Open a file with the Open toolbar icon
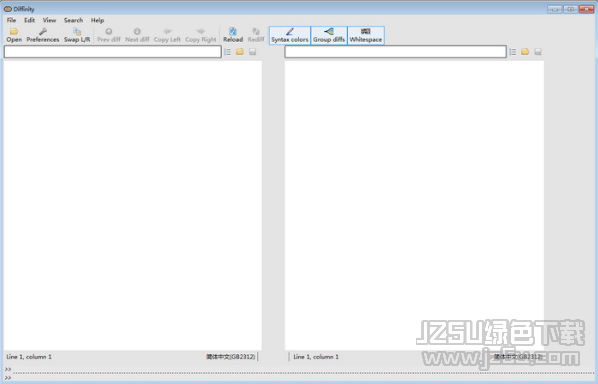The width and height of the screenshot is (598, 384). click(x=14, y=31)
